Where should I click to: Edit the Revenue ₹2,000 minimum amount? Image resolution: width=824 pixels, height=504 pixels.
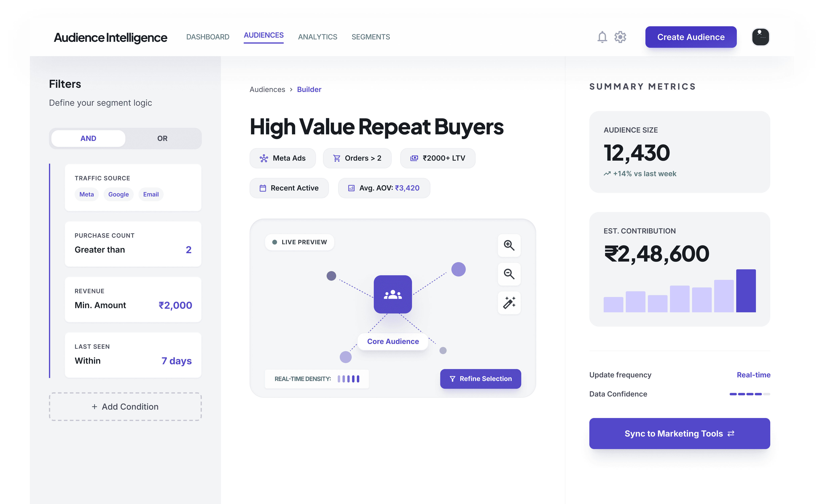pyautogui.click(x=175, y=305)
